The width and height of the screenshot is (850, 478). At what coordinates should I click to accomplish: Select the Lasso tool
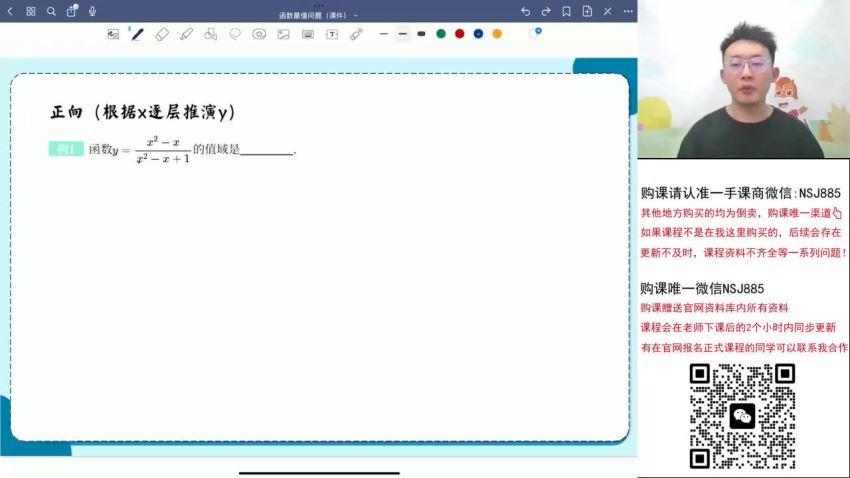[x=235, y=34]
